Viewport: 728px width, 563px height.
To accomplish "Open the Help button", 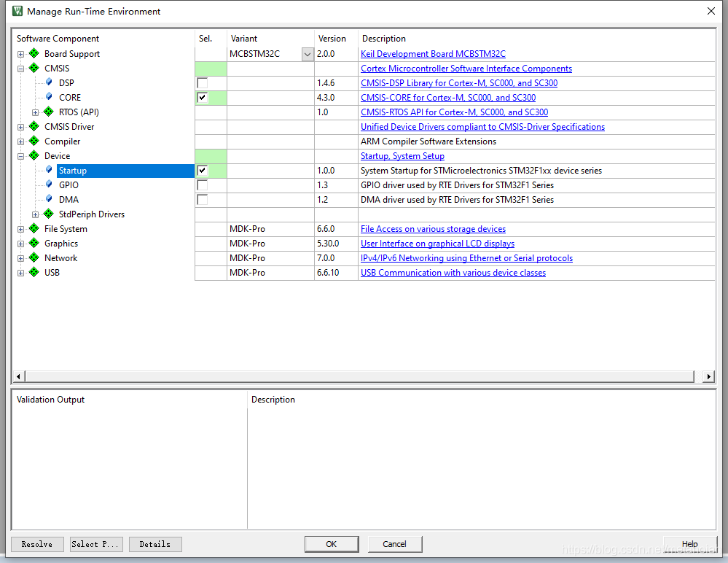I will 690,544.
